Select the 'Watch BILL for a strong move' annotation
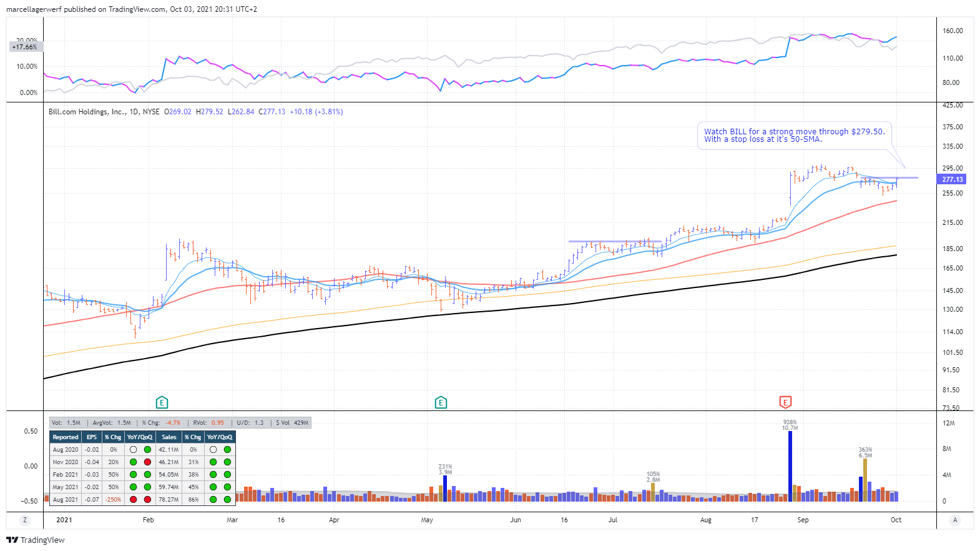This screenshot has height=551, width=980. click(795, 136)
